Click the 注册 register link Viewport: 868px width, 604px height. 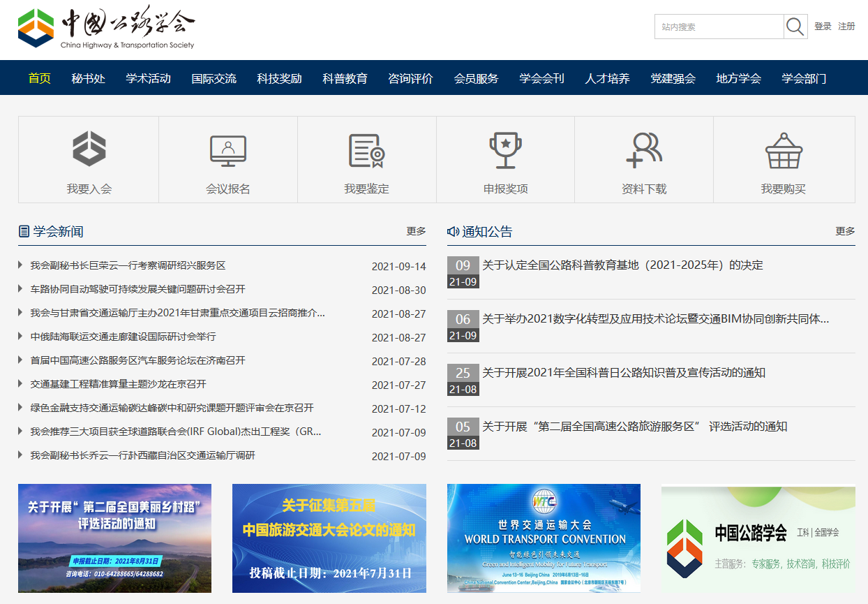coord(846,27)
